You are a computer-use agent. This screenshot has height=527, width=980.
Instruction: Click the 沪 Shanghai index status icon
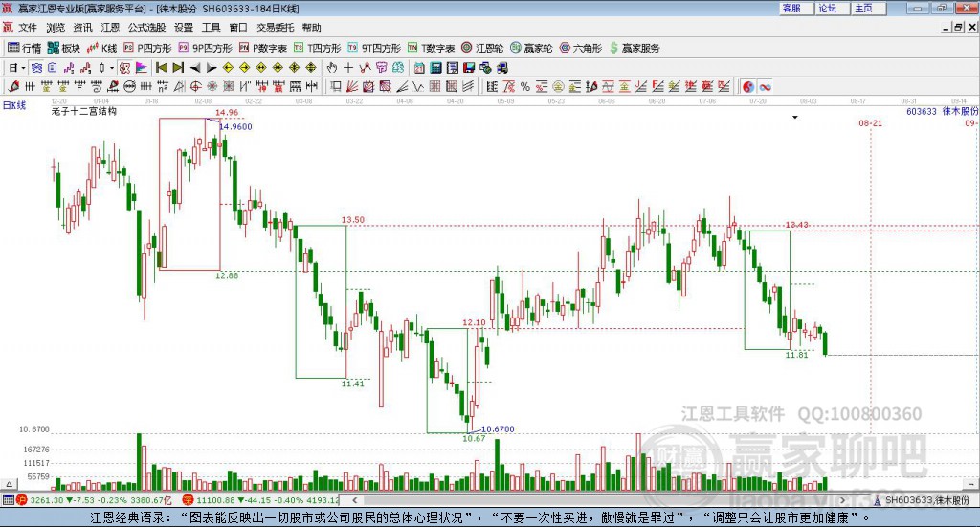tap(21, 500)
